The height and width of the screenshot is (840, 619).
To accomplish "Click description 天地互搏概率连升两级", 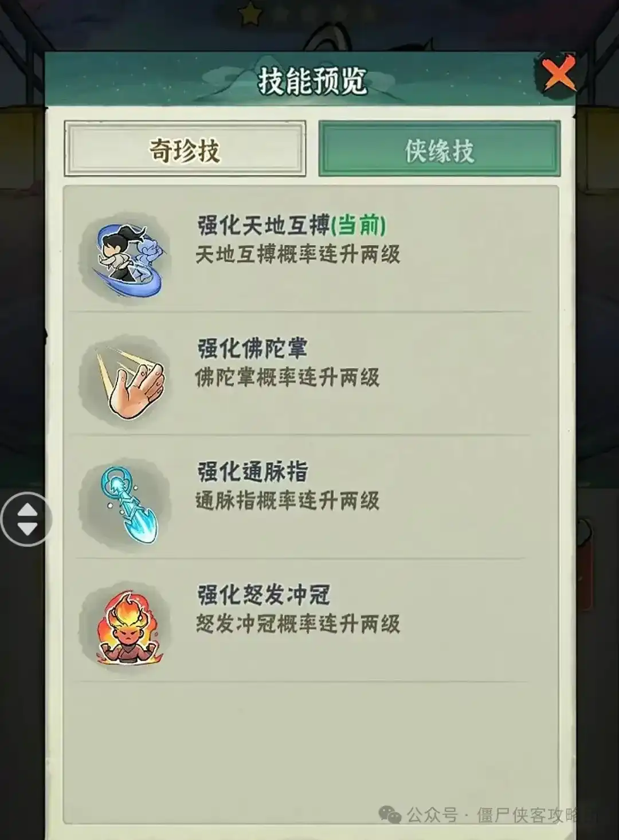I will point(298,254).
